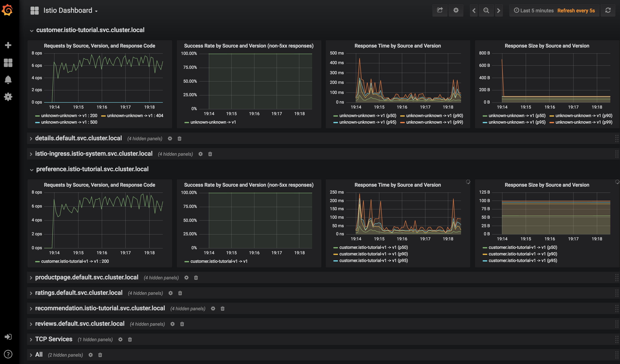Click the zoom out time range icon

(486, 10)
